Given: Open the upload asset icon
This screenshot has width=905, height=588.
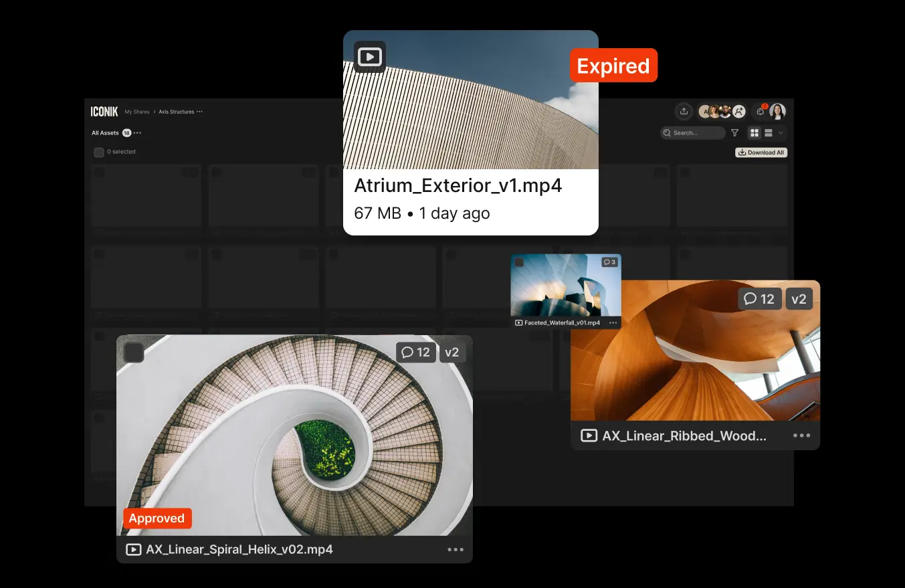Looking at the screenshot, I should point(683,111).
